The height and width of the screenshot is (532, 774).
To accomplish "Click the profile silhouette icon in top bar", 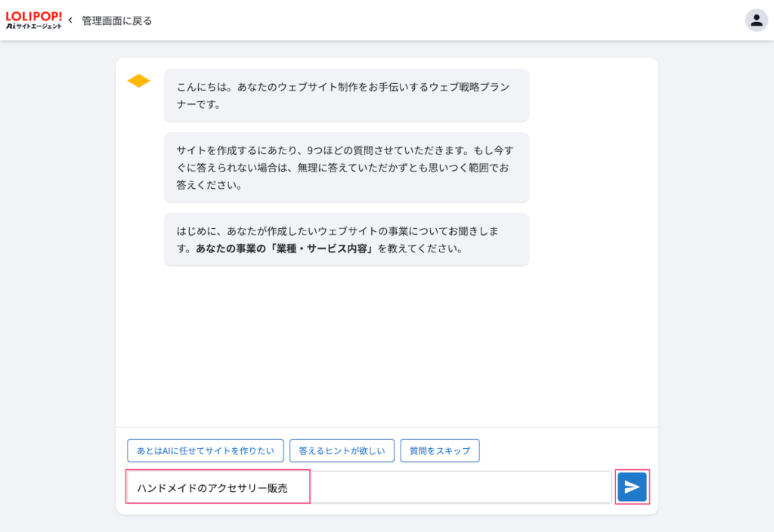I will pyautogui.click(x=757, y=20).
